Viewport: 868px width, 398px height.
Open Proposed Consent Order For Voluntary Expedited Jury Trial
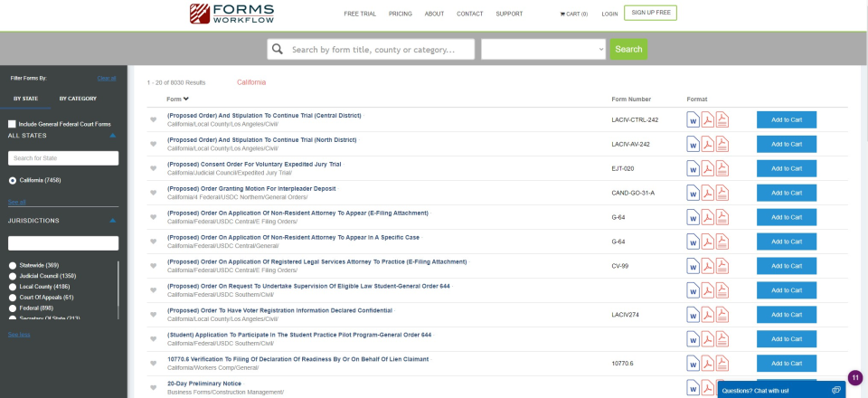coord(254,165)
